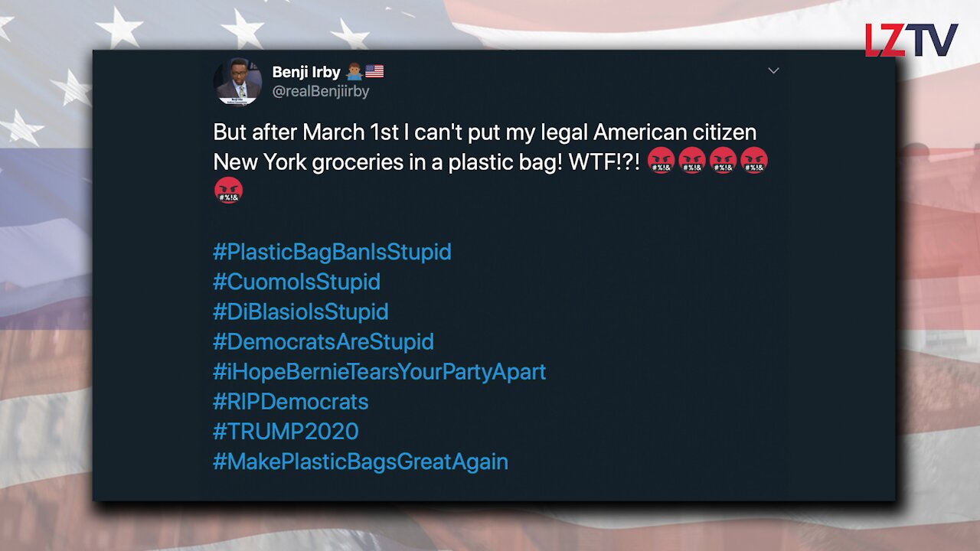Click the LZTV logo
Viewport: 980px width, 551px height.
point(911,40)
